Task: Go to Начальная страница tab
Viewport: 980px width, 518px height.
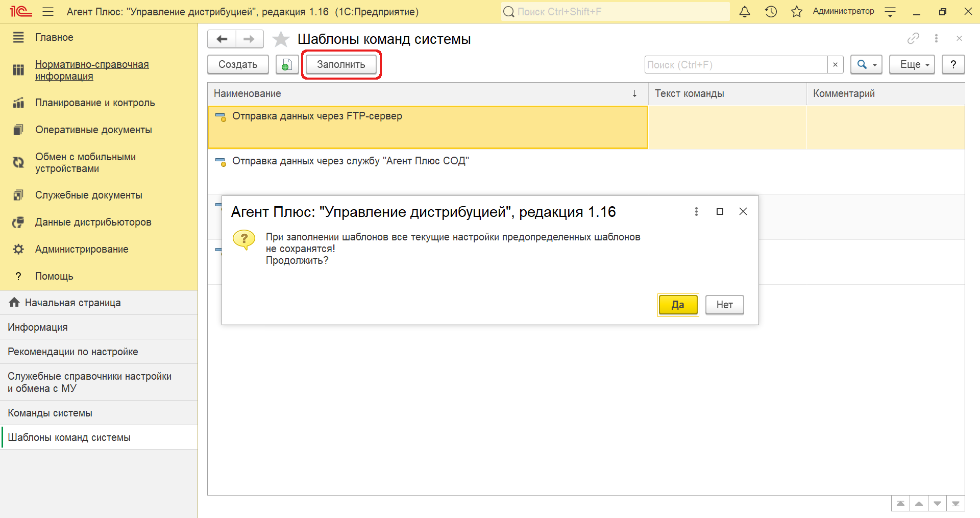Action: 99,303
